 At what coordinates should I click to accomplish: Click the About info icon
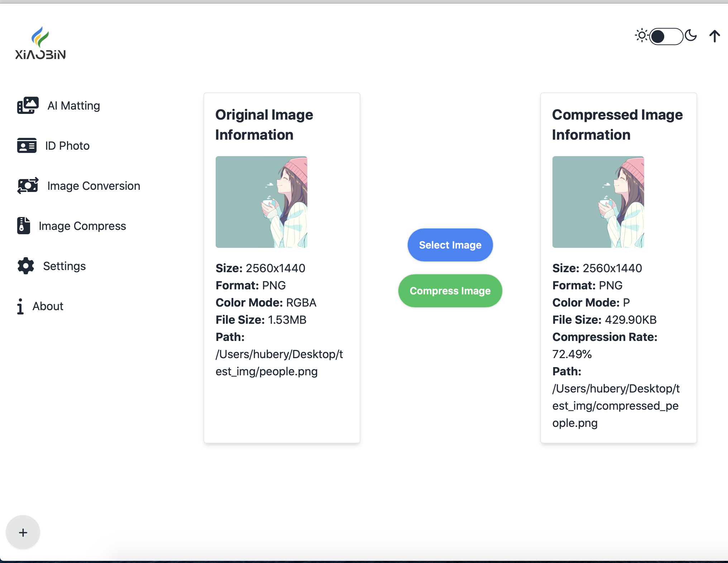click(20, 306)
